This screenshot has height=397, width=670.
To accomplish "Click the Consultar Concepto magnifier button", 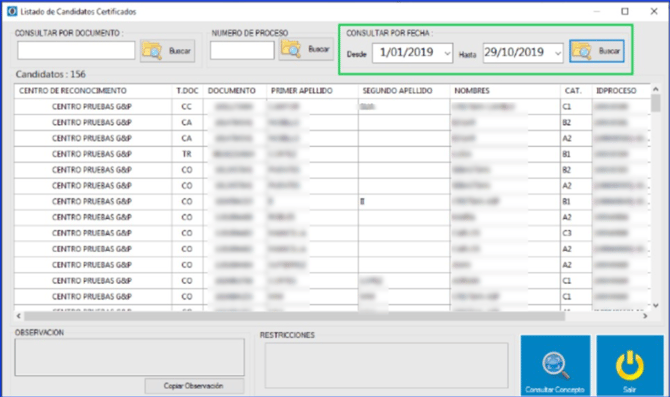I will pyautogui.click(x=555, y=366).
